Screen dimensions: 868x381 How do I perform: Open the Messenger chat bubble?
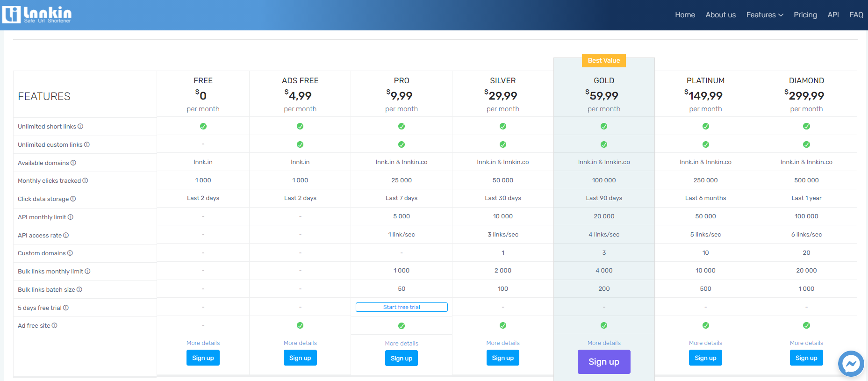pos(851,364)
